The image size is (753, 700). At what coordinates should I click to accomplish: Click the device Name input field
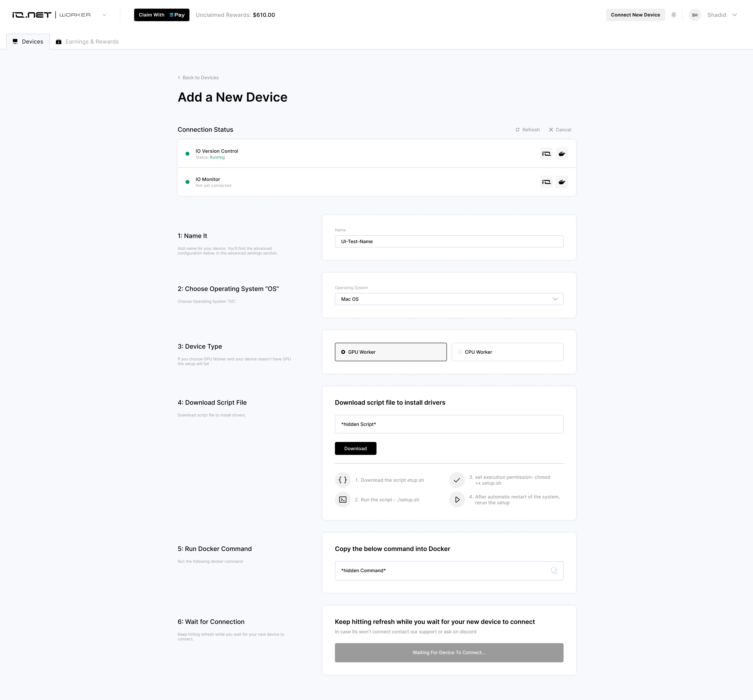449,242
